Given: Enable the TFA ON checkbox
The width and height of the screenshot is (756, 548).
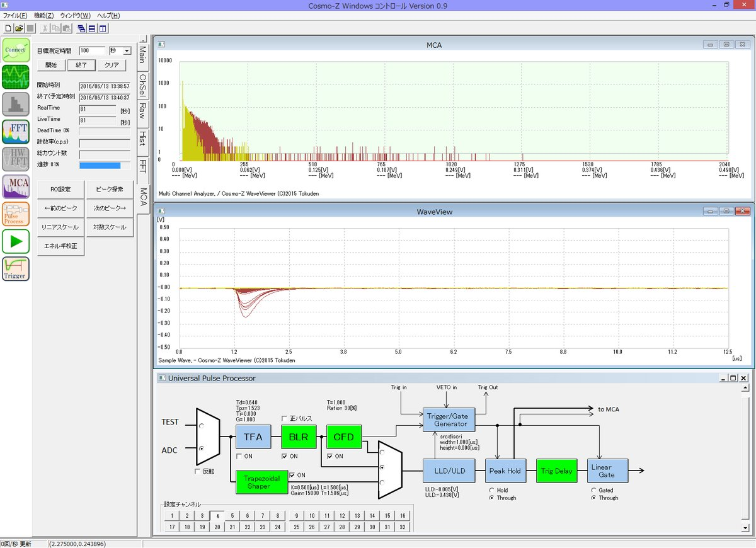Looking at the screenshot, I should click(x=239, y=456).
